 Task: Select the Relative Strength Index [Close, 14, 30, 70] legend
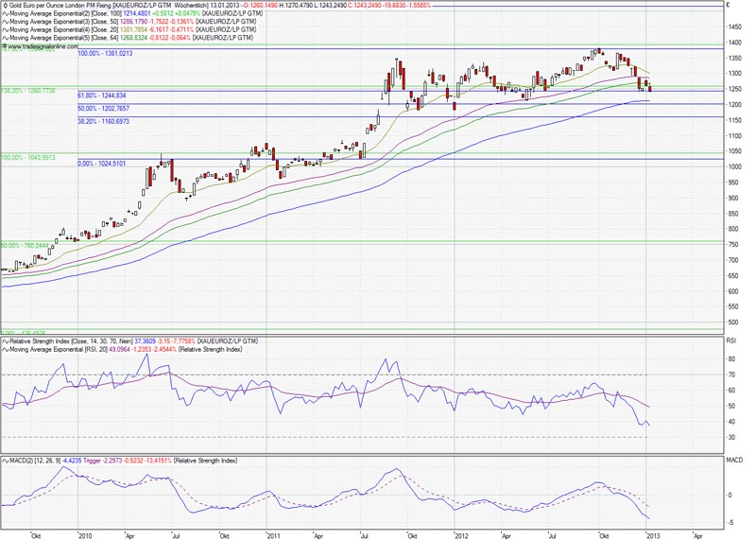tap(70, 341)
